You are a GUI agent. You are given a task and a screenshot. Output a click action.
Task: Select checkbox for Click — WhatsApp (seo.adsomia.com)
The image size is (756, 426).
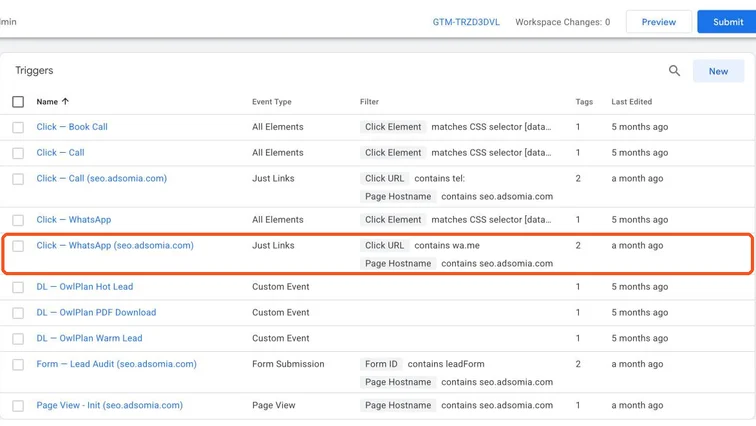click(x=18, y=246)
